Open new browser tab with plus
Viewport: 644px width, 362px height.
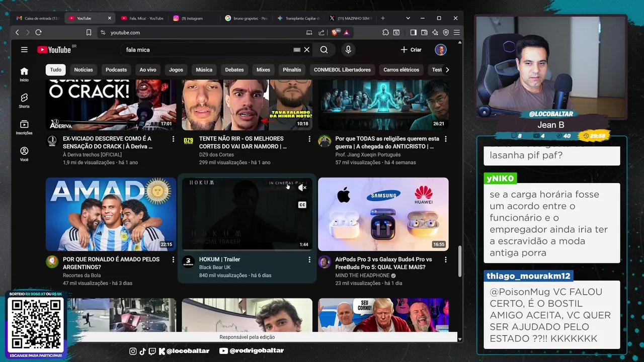(x=383, y=18)
